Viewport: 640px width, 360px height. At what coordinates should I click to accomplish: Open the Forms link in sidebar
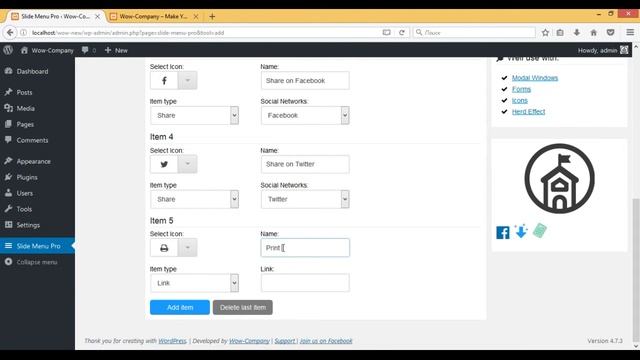tap(521, 89)
